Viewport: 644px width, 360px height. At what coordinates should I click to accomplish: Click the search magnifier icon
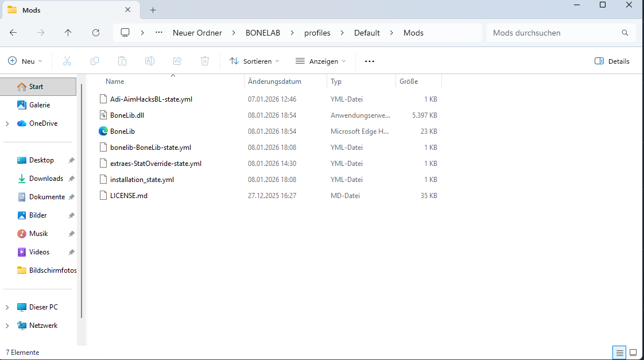pyautogui.click(x=624, y=33)
